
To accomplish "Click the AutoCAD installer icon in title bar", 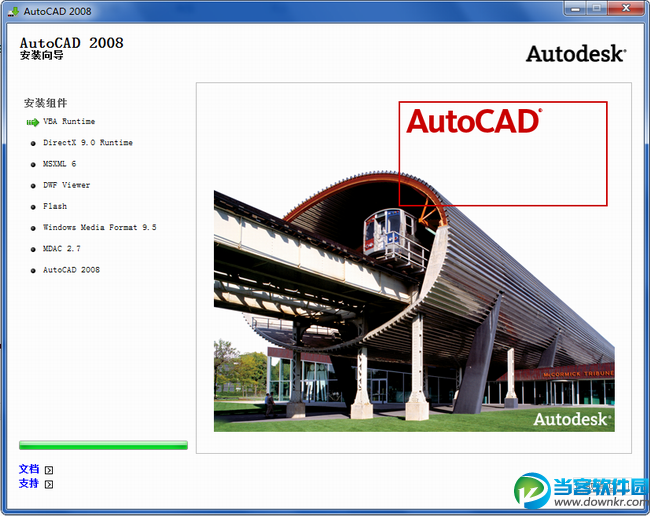I will point(13,11).
